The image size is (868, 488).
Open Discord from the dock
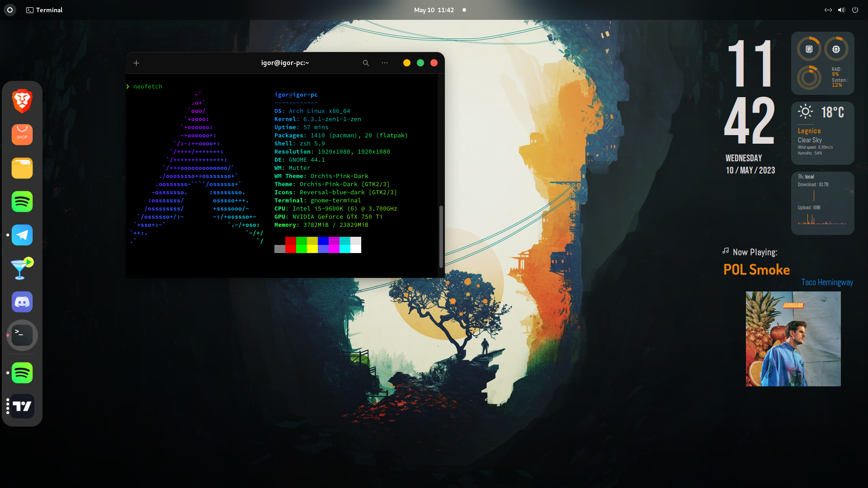(x=22, y=302)
